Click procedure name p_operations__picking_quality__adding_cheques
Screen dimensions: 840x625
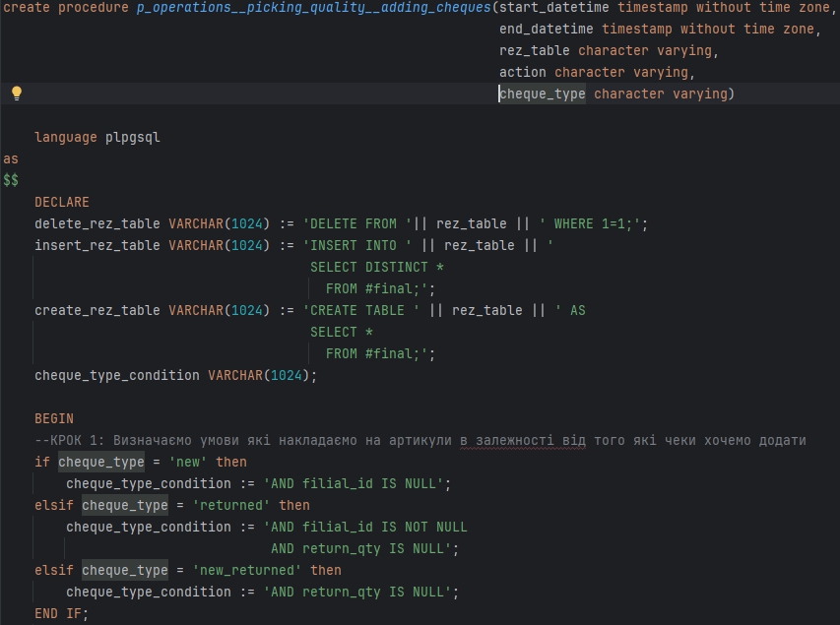[x=313, y=8]
